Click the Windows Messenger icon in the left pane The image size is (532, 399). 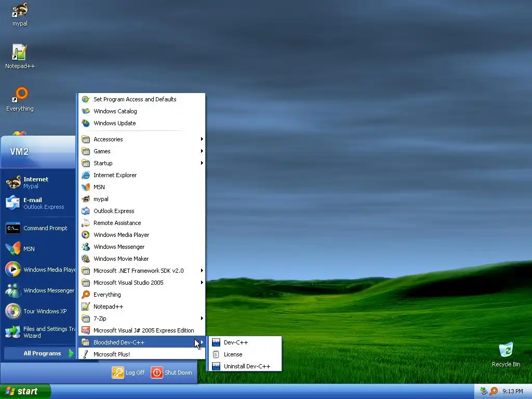[13, 290]
